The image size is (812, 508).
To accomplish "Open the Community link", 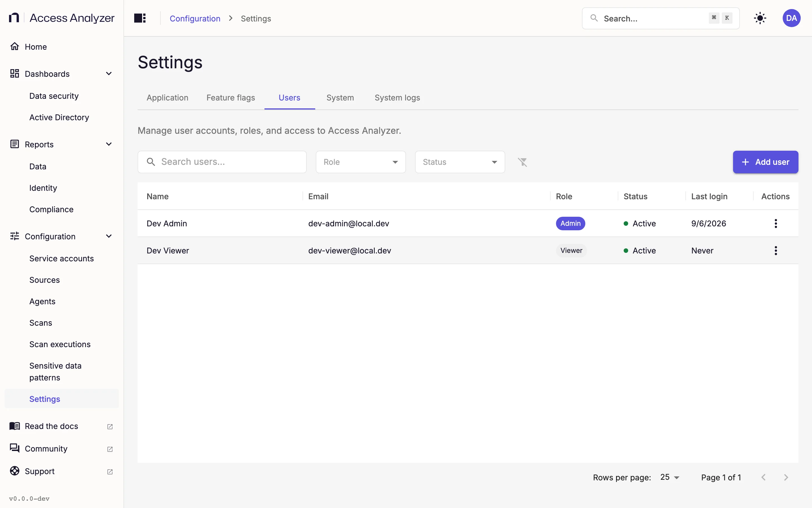I will (x=62, y=448).
